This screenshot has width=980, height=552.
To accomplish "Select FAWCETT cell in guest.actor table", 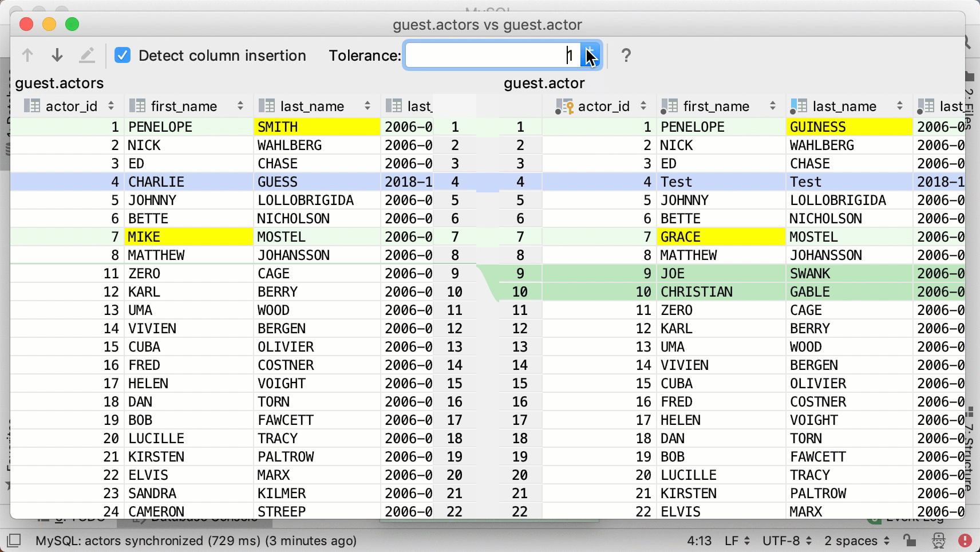I will pos(849,457).
